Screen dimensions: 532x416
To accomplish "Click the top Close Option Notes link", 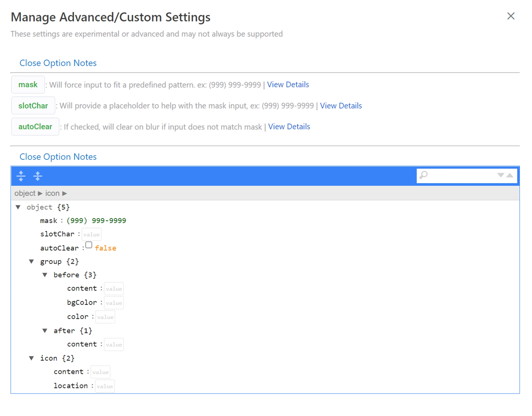I will tap(58, 63).
